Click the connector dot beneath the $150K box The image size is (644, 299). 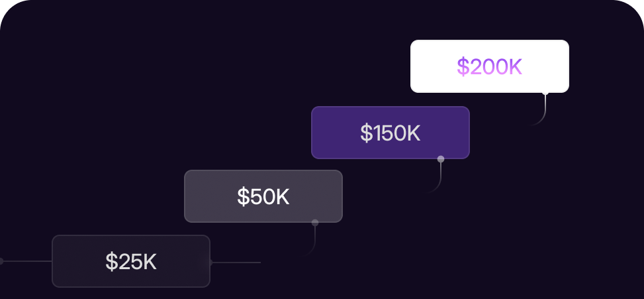pyautogui.click(x=441, y=159)
